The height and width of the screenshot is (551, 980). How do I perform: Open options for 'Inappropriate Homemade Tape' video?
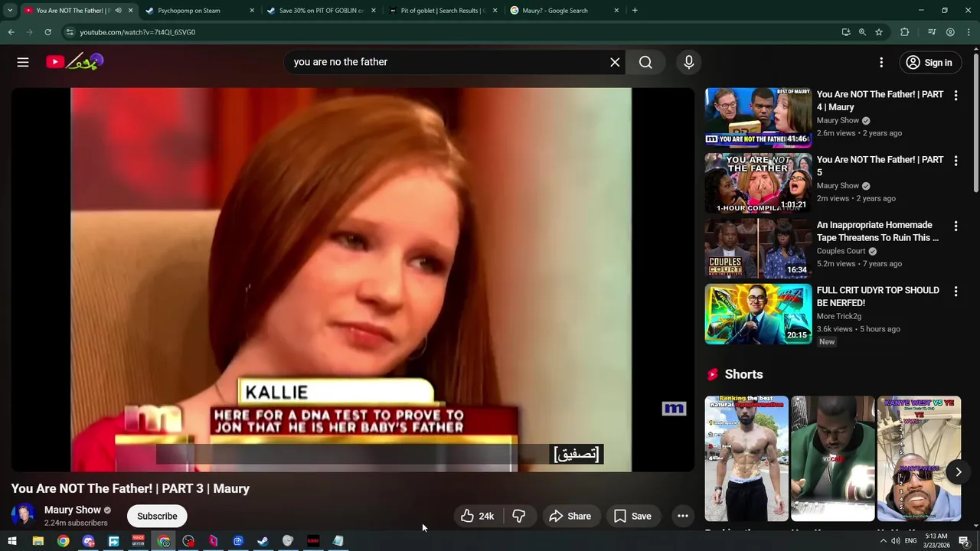click(955, 226)
